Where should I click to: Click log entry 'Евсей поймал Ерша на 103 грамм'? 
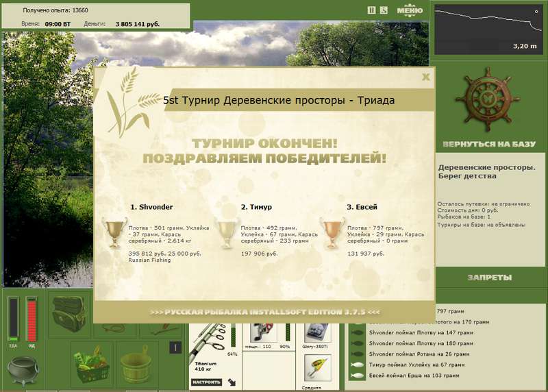click(414, 376)
